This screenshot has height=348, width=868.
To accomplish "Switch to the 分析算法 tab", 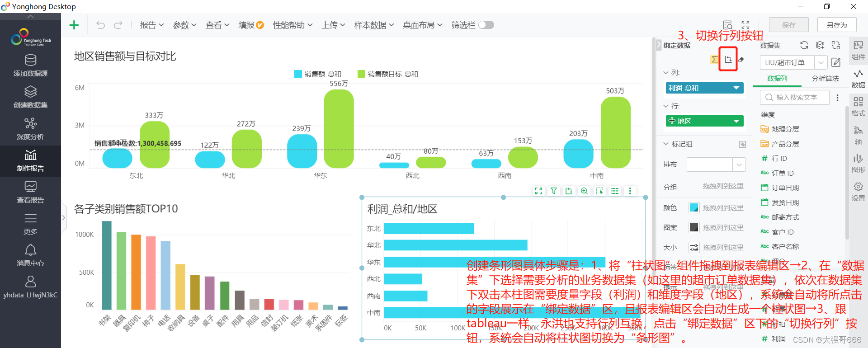I will (825, 79).
